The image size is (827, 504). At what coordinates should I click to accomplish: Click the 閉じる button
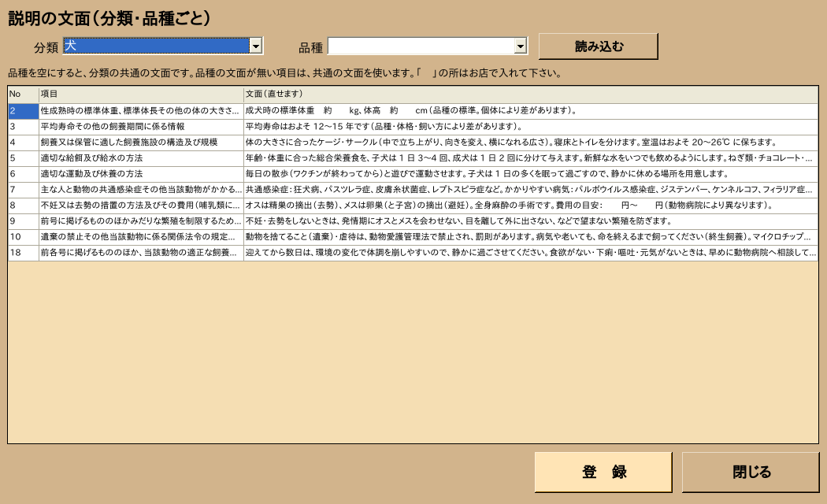click(x=751, y=472)
